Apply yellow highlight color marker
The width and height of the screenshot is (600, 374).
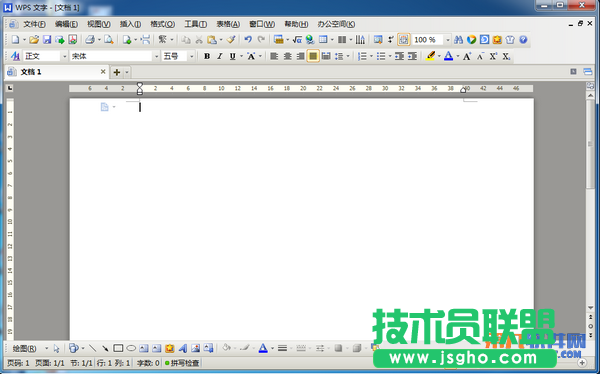[x=430, y=56]
